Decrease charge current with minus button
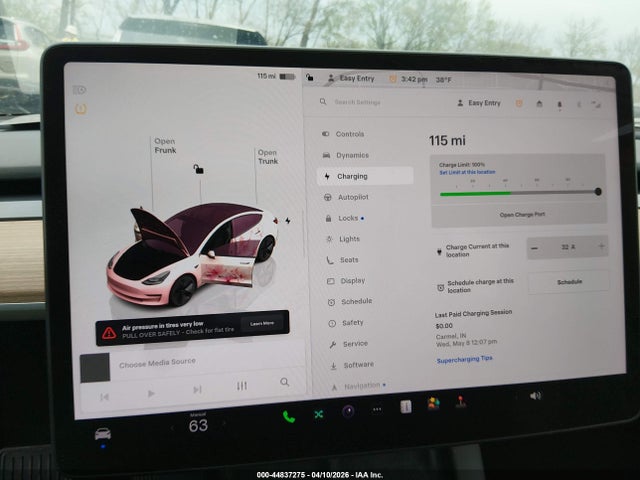 [x=534, y=248]
